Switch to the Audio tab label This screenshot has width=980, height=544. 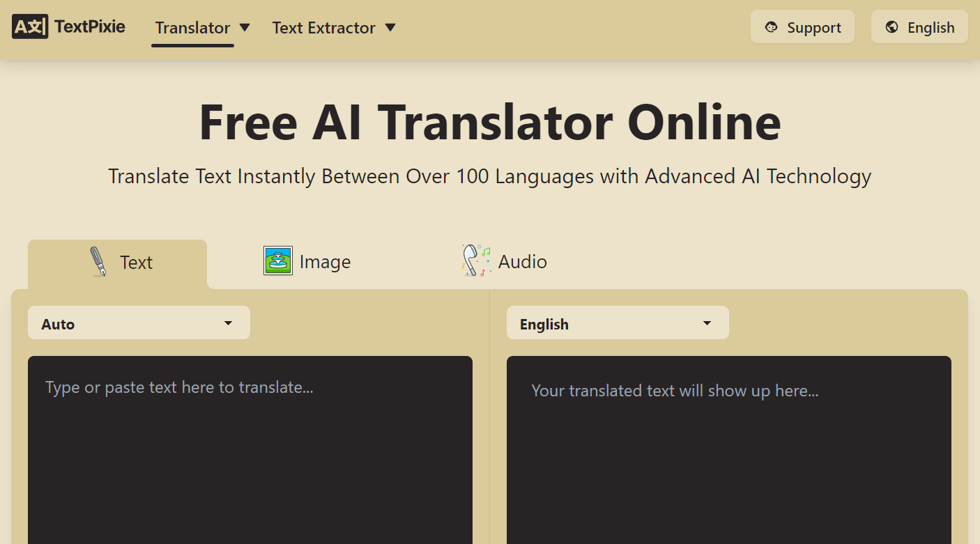coord(522,262)
